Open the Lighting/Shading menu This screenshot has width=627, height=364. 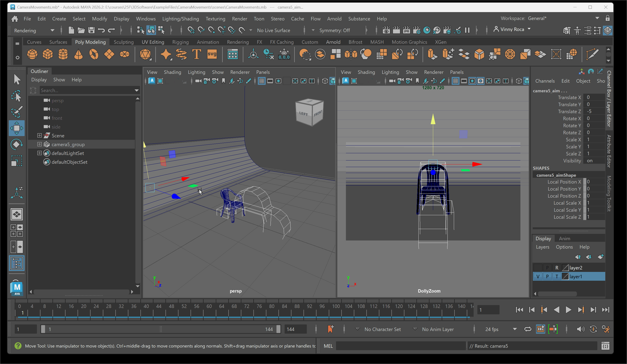[180, 19]
